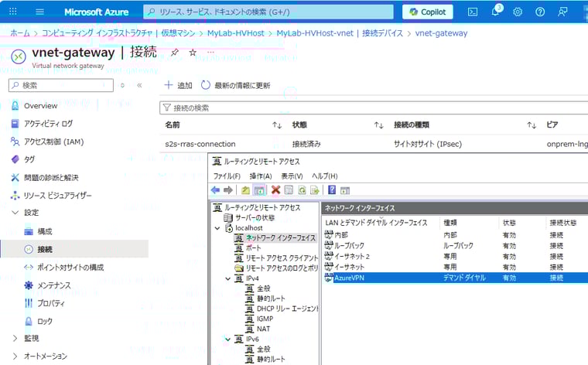588x365 pixels.
Task: Open Configuration under Settings
Action: pyautogui.click(x=45, y=231)
